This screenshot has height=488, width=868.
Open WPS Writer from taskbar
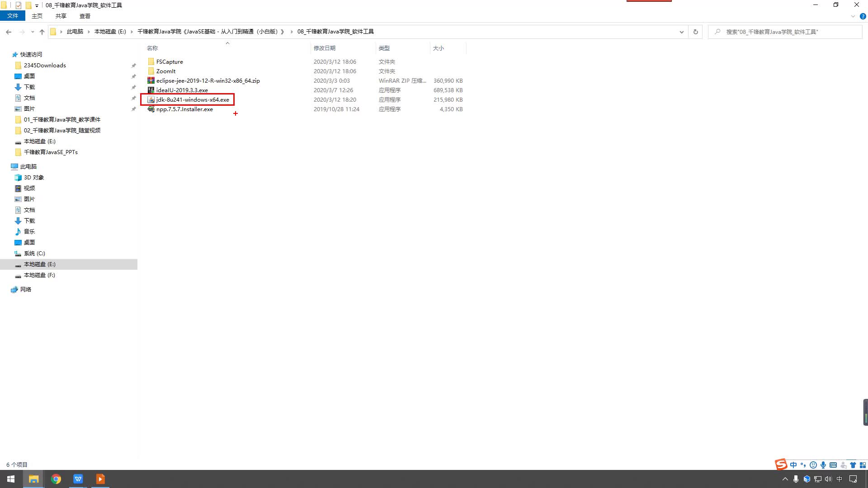[x=78, y=479]
